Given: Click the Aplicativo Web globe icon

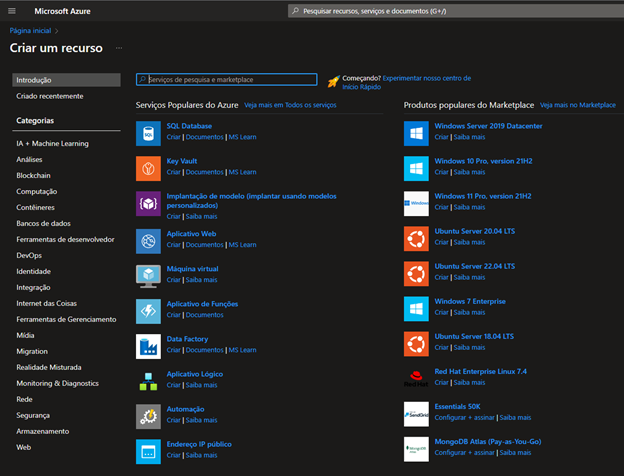Looking at the screenshot, I should (148, 241).
